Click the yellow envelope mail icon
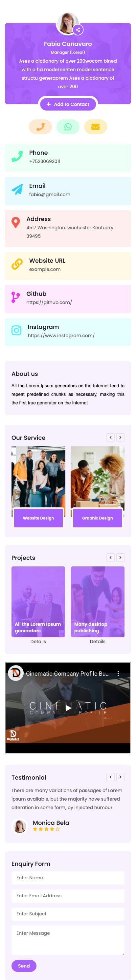This screenshot has width=136, height=980. pos(96,127)
